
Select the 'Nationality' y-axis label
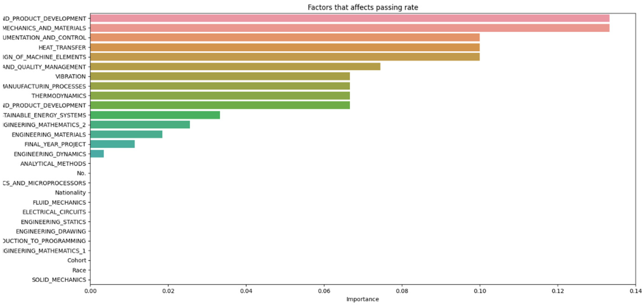tap(70, 193)
